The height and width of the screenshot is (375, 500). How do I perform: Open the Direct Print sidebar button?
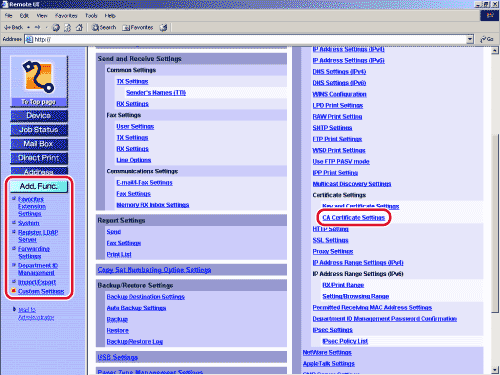point(39,158)
